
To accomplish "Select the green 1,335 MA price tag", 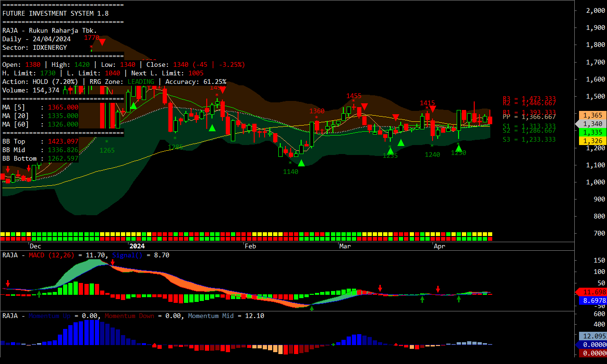I will [592, 132].
